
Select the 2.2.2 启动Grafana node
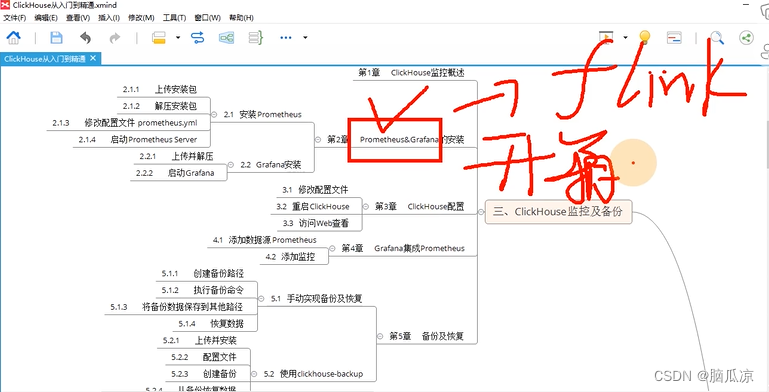175,173
